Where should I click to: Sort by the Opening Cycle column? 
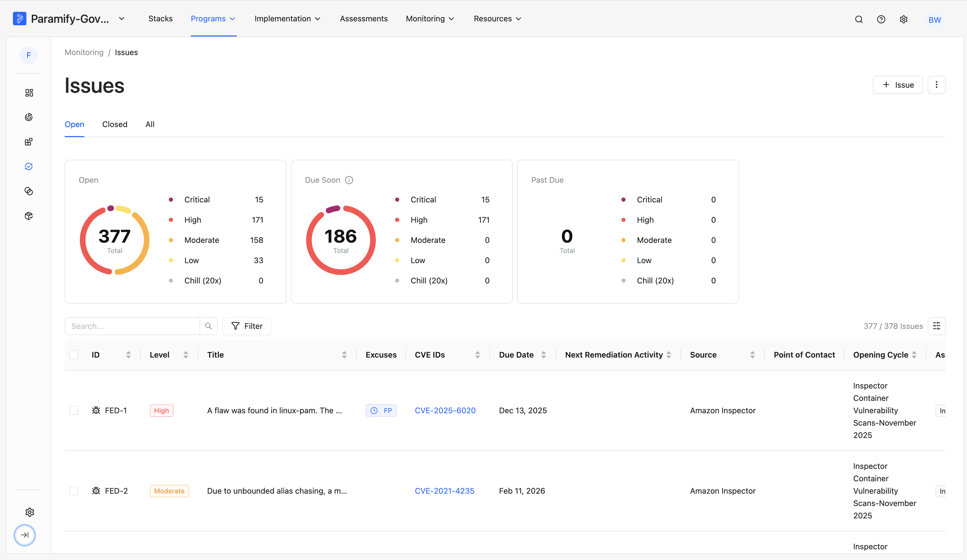pos(914,355)
